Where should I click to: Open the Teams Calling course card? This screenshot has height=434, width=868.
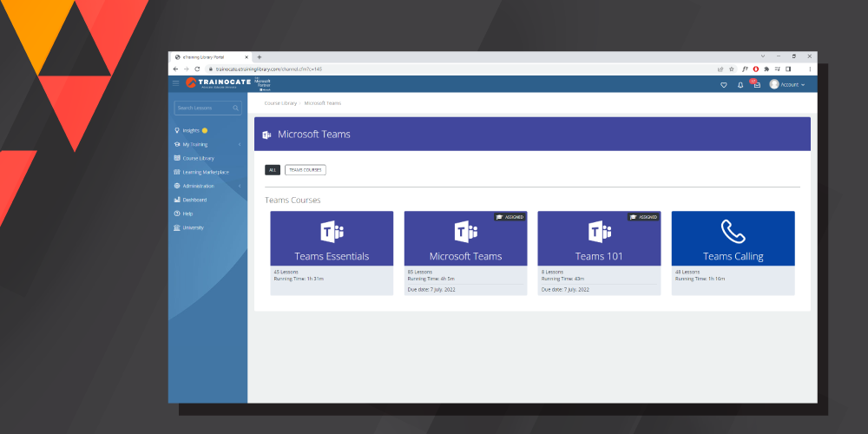(x=733, y=253)
